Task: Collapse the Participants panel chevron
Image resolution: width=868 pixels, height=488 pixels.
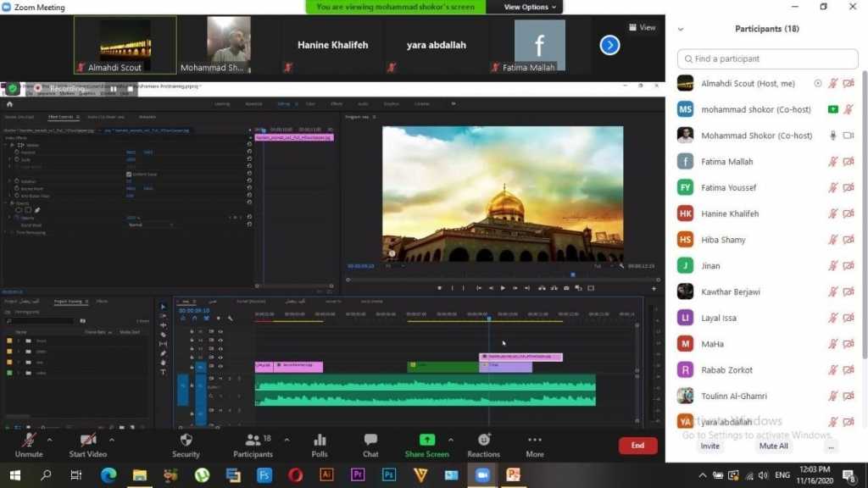Action: 680,29
